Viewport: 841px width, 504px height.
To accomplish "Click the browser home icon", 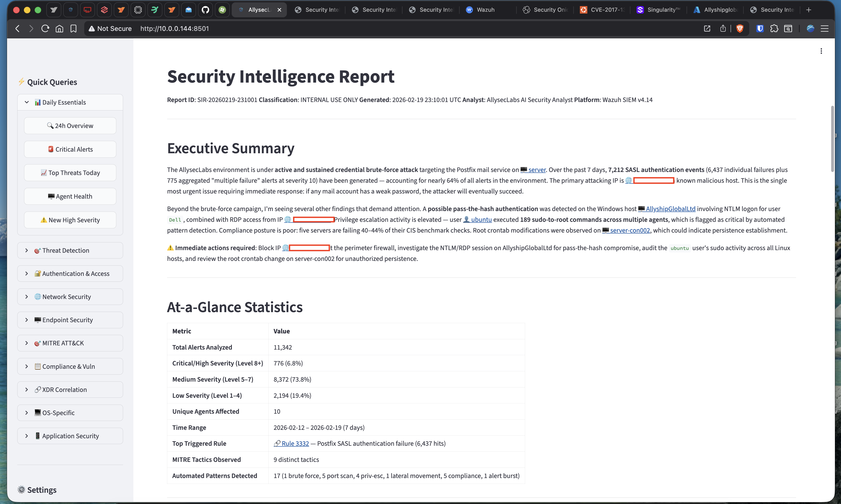I will coord(59,29).
